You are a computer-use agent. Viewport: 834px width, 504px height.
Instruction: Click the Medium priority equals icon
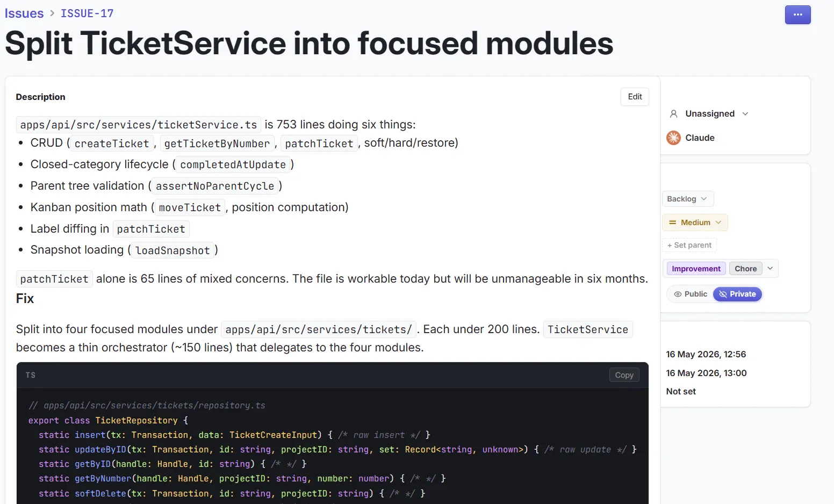pyautogui.click(x=672, y=222)
